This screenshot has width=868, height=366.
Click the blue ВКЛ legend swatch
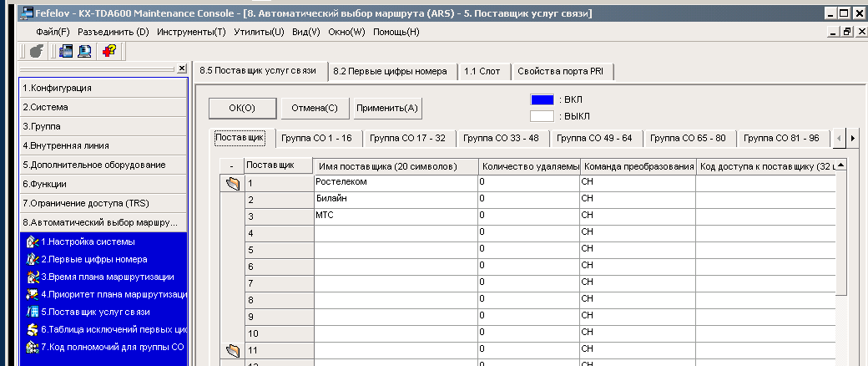pyautogui.click(x=542, y=99)
